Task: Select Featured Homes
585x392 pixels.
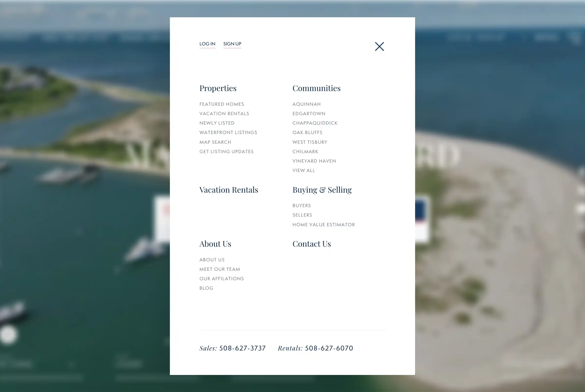Action: point(221,104)
